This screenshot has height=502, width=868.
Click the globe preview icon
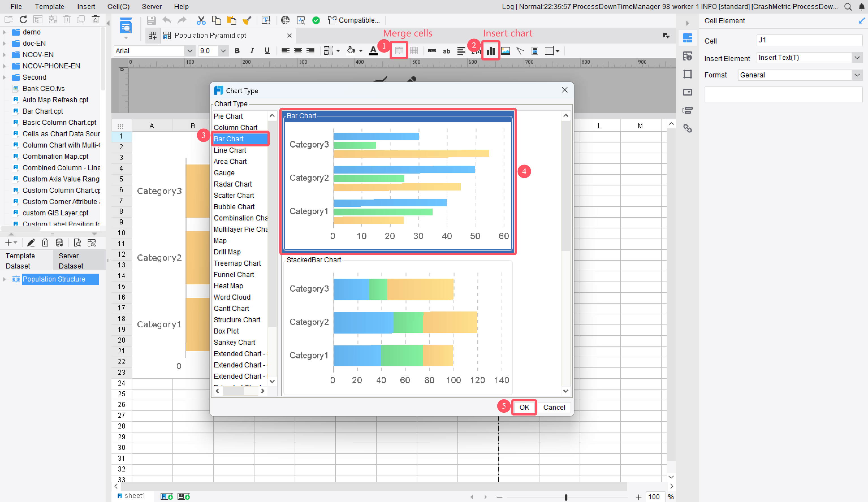click(285, 20)
